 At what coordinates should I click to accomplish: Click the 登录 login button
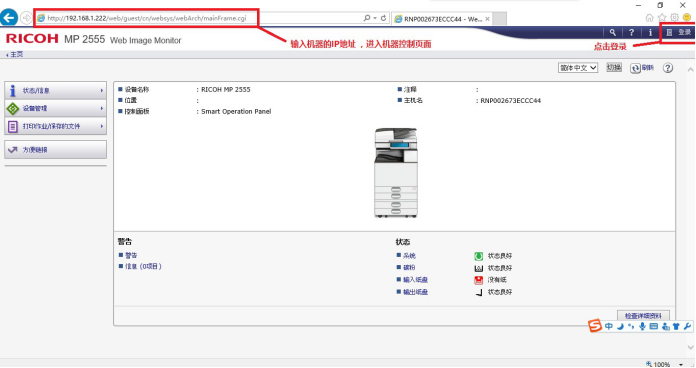[x=679, y=32]
